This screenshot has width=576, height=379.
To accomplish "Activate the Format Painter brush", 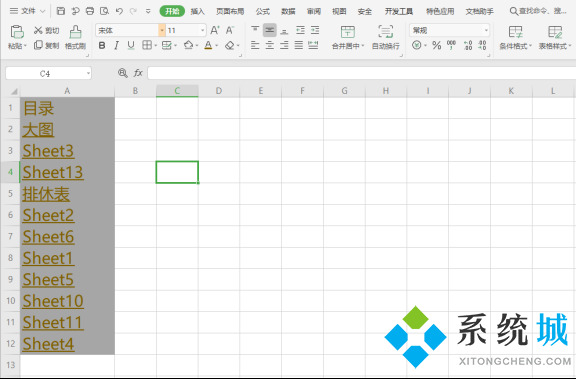I will (75, 37).
